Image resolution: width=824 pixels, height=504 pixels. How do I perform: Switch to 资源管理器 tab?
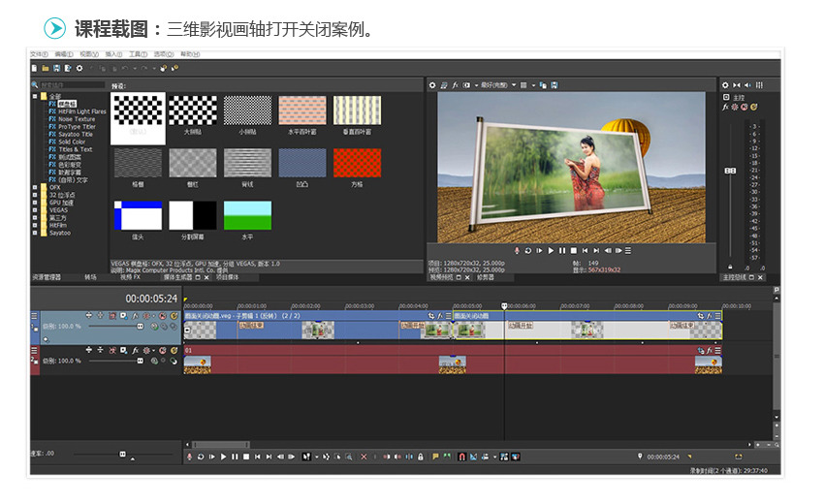coord(47,277)
